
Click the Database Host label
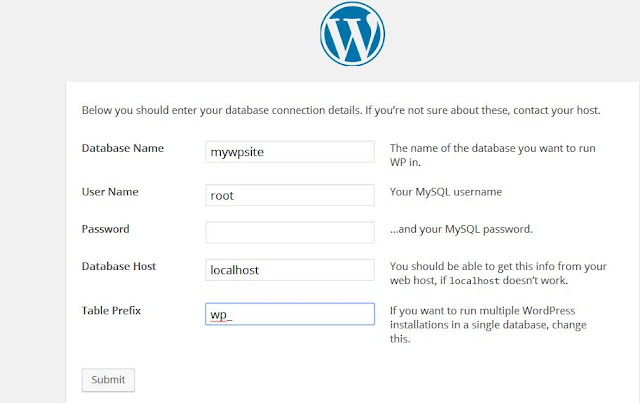point(119,266)
